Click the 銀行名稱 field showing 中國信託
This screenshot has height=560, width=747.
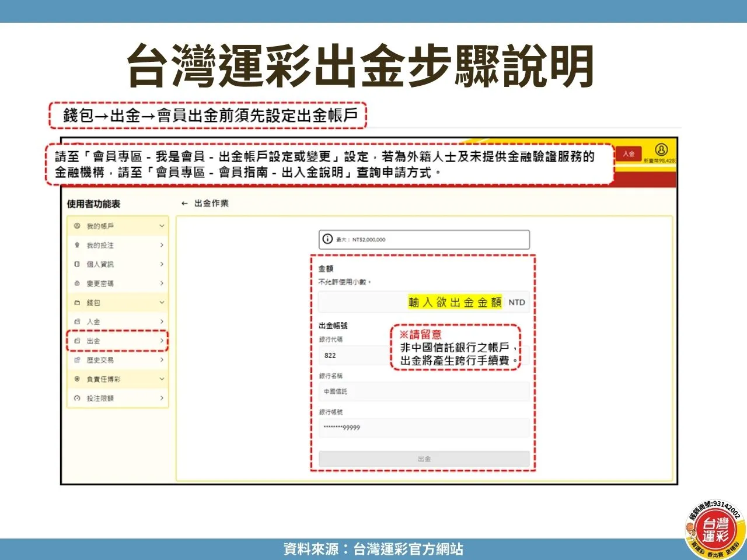click(424, 391)
